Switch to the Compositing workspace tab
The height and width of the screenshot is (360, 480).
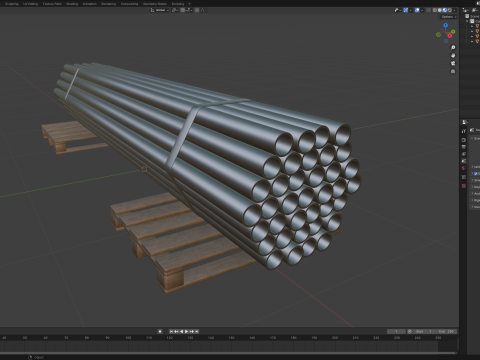pos(129,4)
